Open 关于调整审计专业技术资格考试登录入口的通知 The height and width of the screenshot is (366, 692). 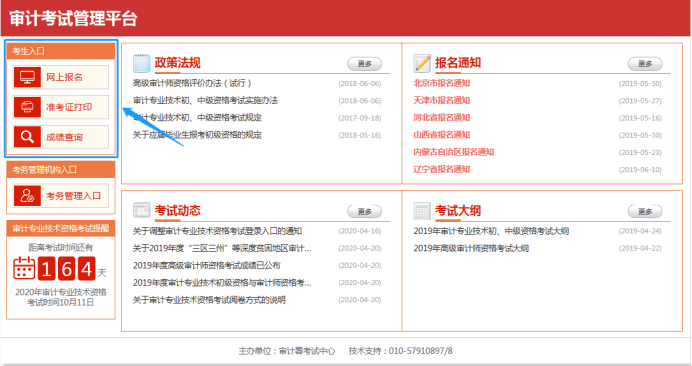tap(217, 231)
